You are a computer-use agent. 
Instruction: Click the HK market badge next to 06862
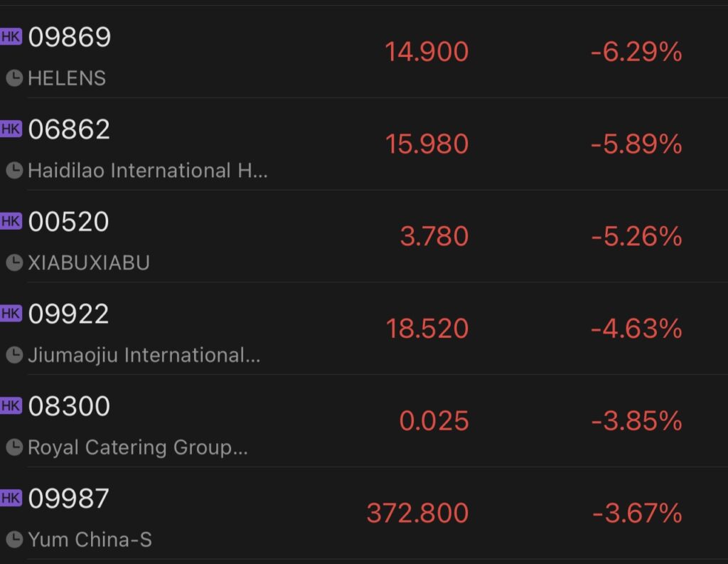pyautogui.click(x=11, y=129)
